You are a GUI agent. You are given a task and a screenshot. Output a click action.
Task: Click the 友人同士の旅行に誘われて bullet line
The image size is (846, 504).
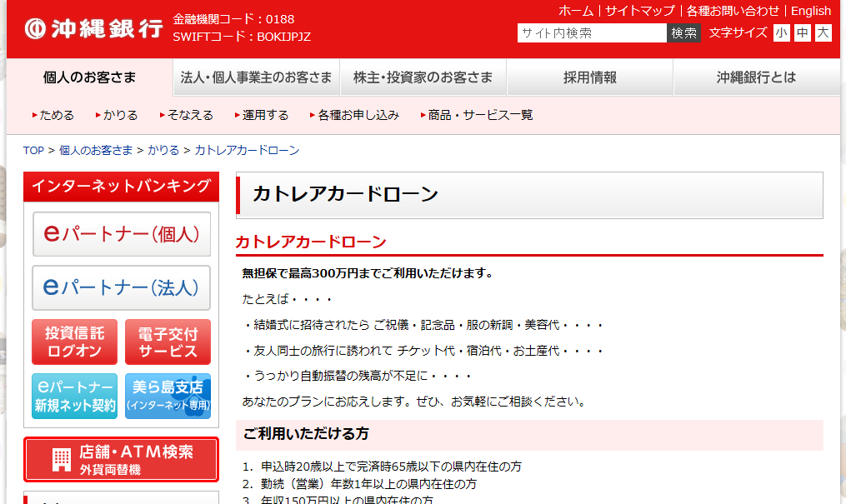pyautogui.click(x=423, y=351)
